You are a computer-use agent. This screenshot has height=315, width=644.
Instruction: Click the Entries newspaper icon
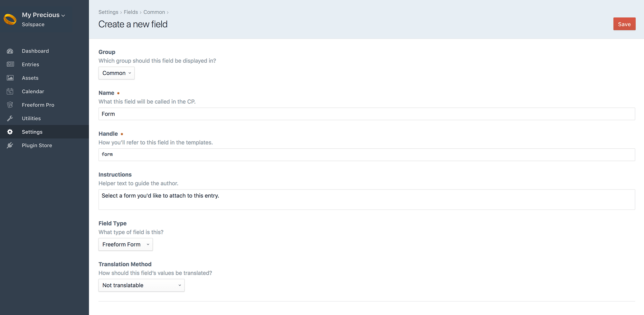(10, 64)
